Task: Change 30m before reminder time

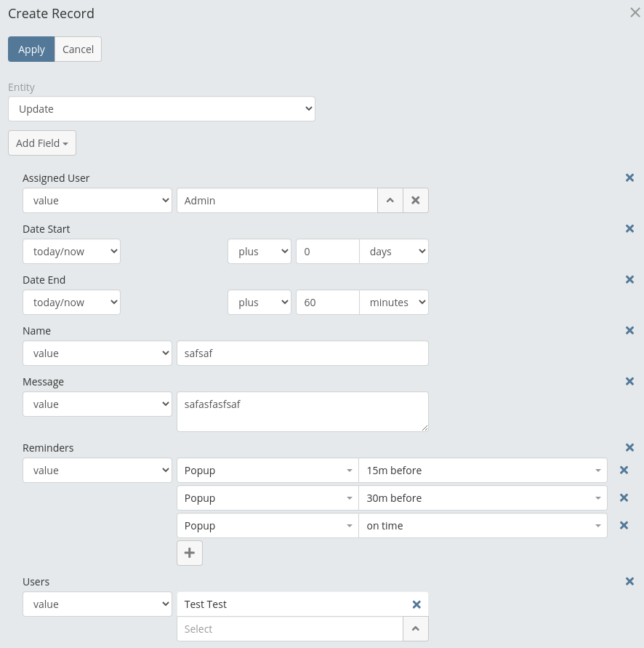Action: pyautogui.click(x=483, y=498)
